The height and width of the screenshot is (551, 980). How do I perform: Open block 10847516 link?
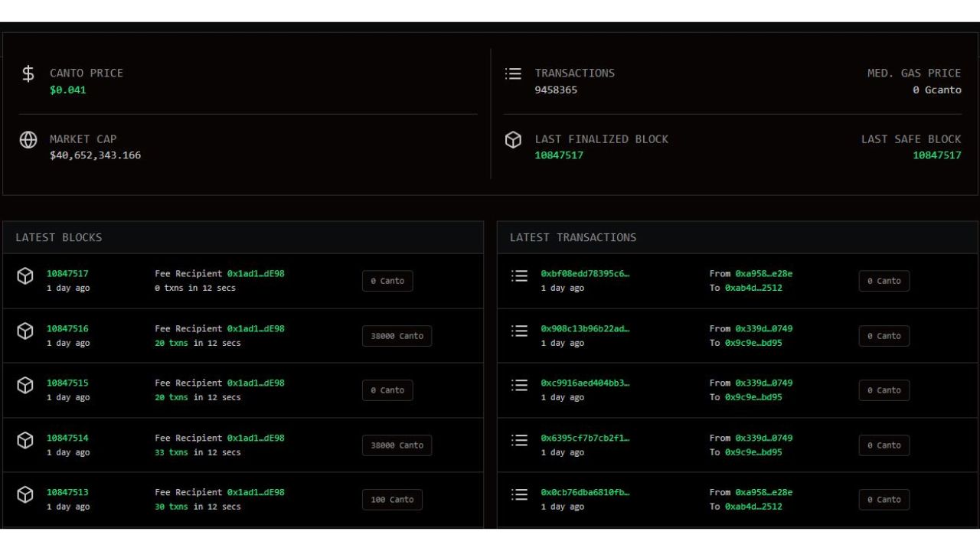[x=67, y=329]
